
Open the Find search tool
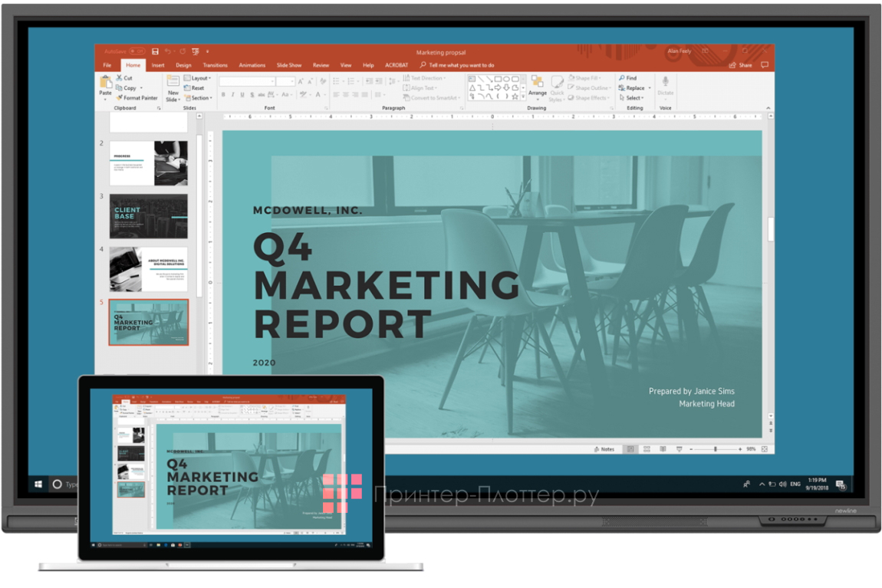627,78
